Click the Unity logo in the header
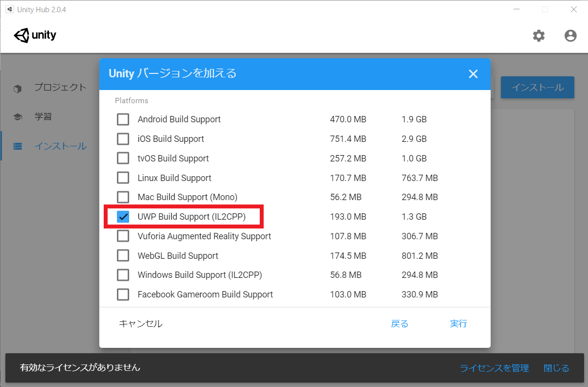Image resolution: width=588 pixels, height=387 pixels. (35, 35)
